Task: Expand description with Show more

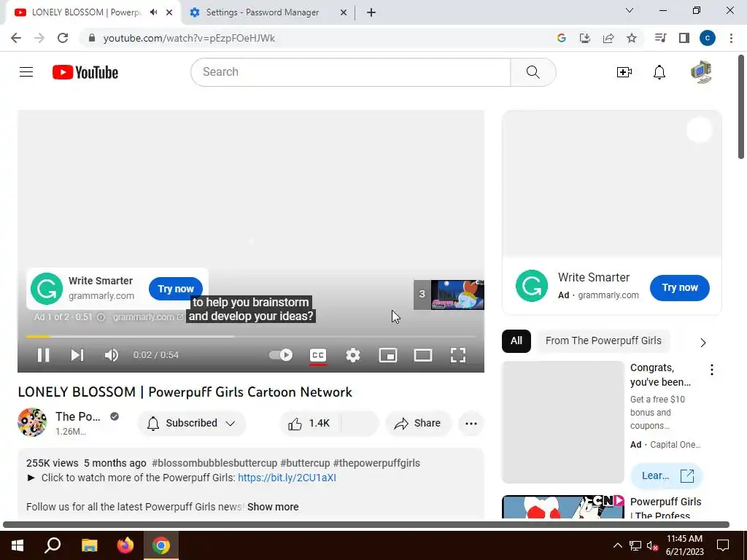Action: pyautogui.click(x=273, y=507)
